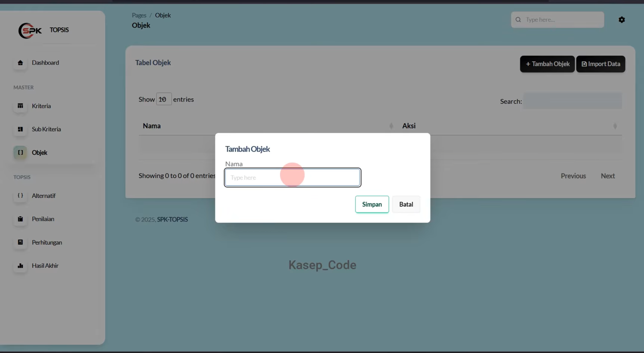Click the Objek breadcrumb text
Viewport: 644px width, 353px height.
[x=163, y=15]
